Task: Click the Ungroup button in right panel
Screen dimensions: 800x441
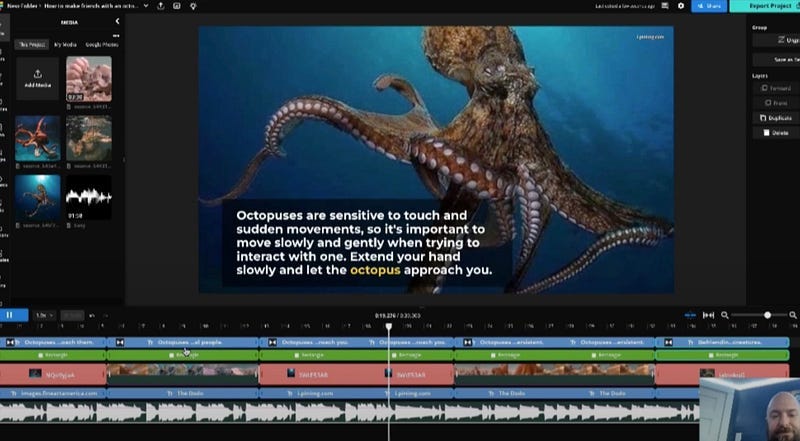Action: click(777, 40)
